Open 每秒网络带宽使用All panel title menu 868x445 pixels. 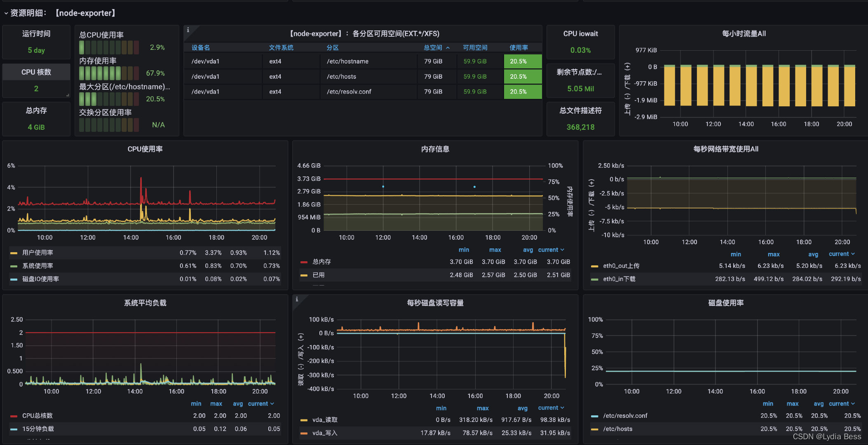tap(726, 149)
